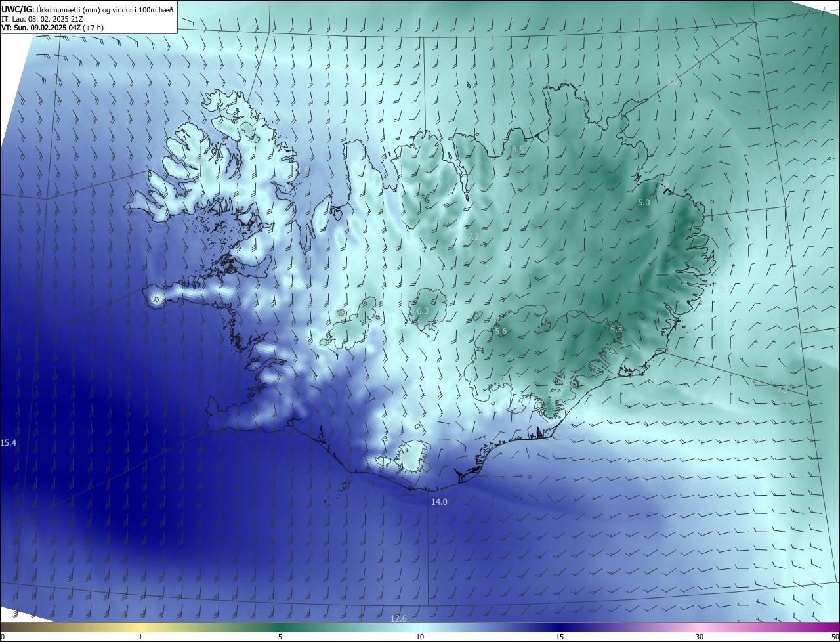Click the 6.3 value label on the map
840x642 pixels.
tap(423, 310)
